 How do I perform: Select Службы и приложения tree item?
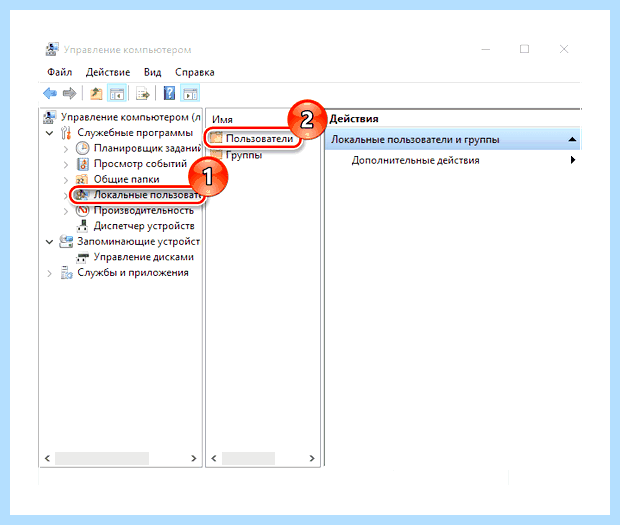pos(133,272)
